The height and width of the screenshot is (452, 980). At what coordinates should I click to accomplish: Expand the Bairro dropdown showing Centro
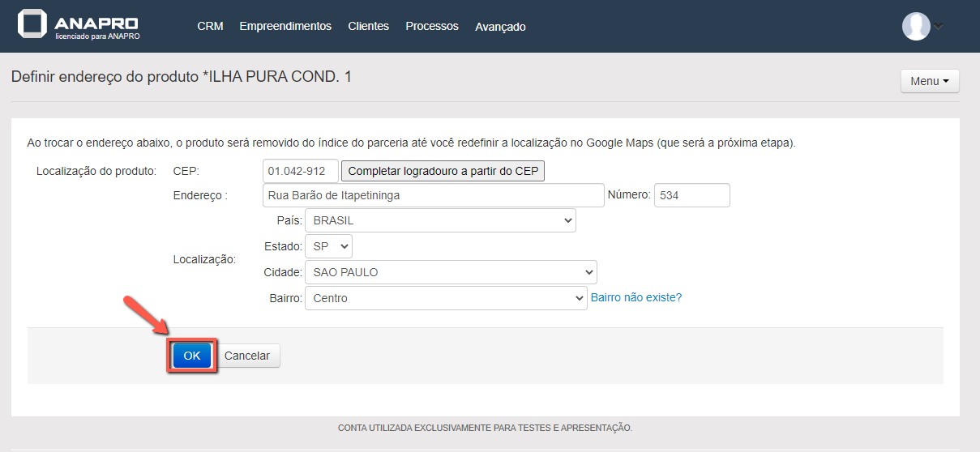tap(445, 298)
